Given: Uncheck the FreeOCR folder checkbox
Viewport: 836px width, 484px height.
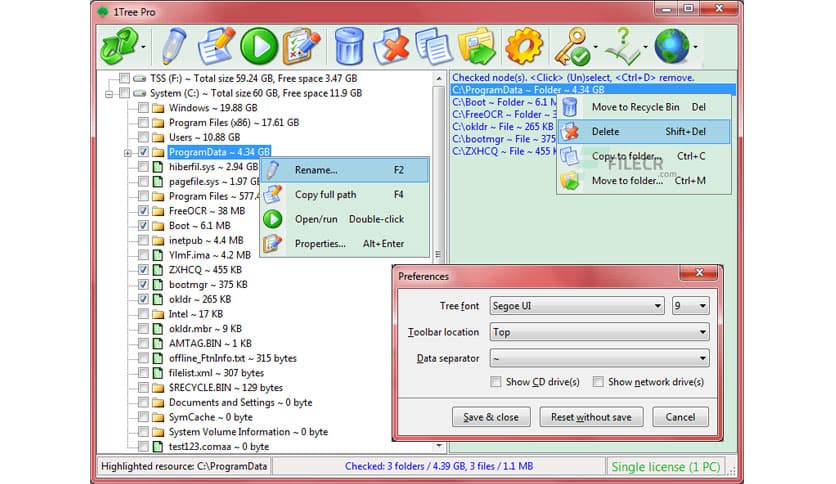Looking at the screenshot, I should coord(143,211).
